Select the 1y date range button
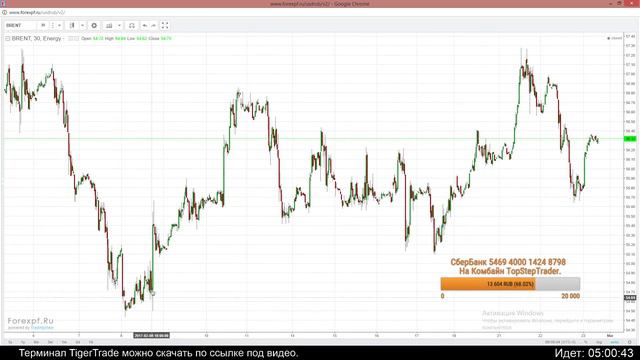Screen dimensions: 640x360 (x=23, y=342)
